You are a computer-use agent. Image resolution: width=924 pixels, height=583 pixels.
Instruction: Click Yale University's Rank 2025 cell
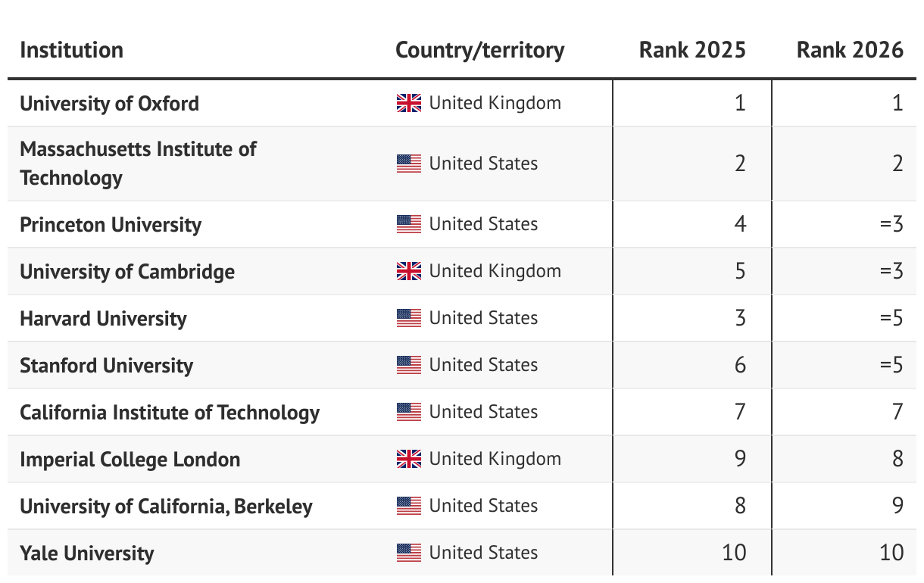click(x=734, y=553)
